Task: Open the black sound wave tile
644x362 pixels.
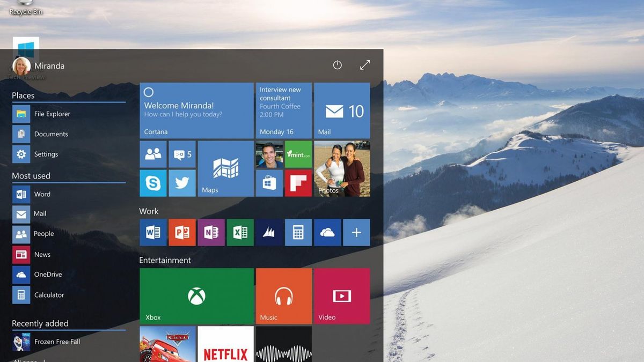Action: [284, 344]
